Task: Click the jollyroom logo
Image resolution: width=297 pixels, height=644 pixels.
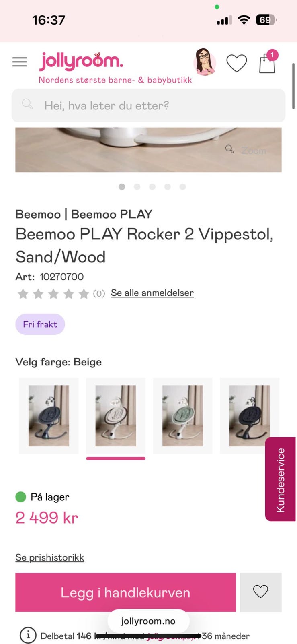Action: [81, 62]
